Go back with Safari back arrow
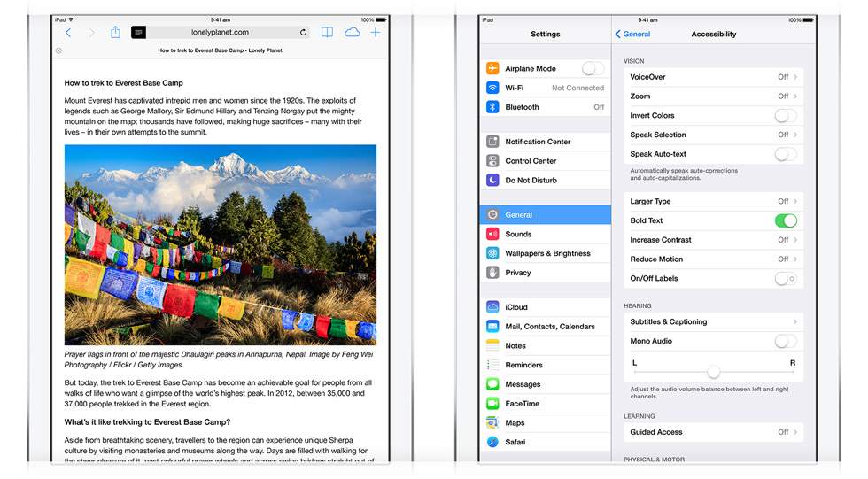The image size is (868, 479). pyautogui.click(x=68, y=33)
